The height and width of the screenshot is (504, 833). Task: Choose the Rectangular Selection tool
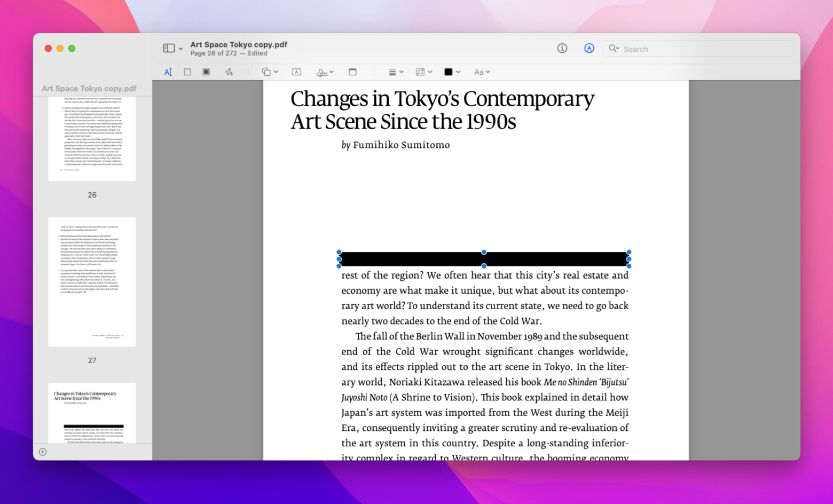[x=187, y=72]
